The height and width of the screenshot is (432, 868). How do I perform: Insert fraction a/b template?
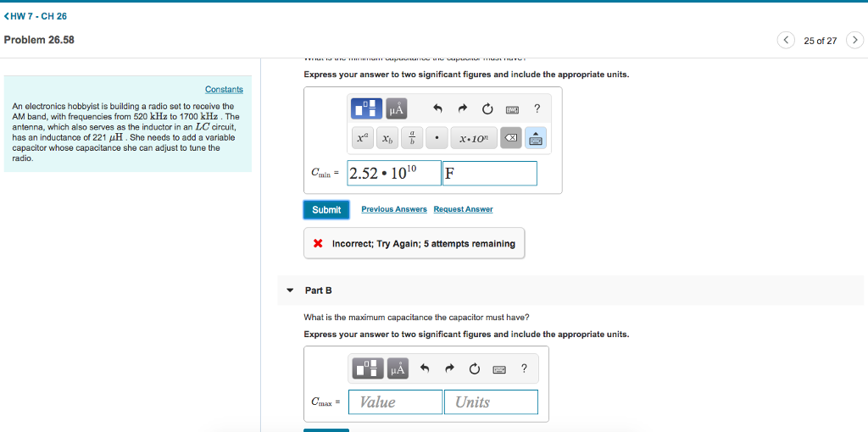413,138
